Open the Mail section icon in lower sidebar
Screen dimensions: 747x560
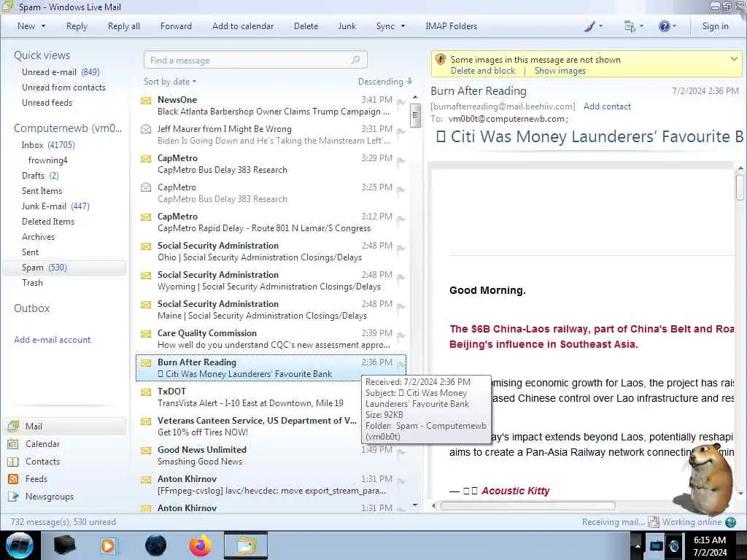click(13, 426)
